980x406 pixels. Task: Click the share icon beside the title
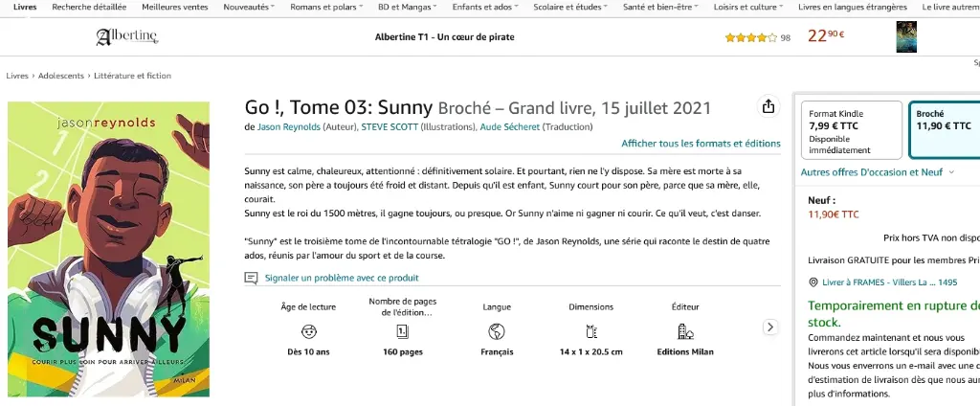coord(768,106)
